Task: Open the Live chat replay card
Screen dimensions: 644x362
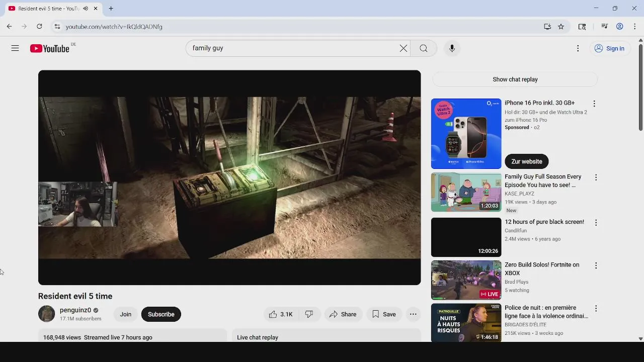Action: (326, 336)
